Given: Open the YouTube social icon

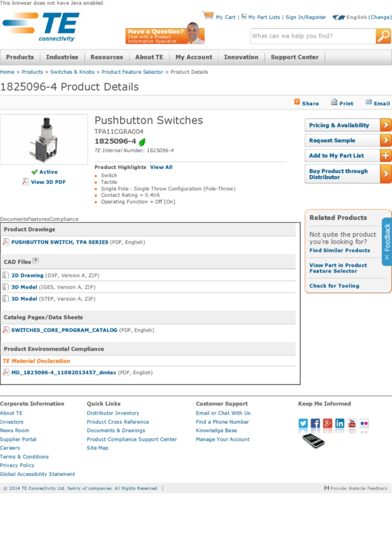Looking at the screenshot, I should point(352,423).
